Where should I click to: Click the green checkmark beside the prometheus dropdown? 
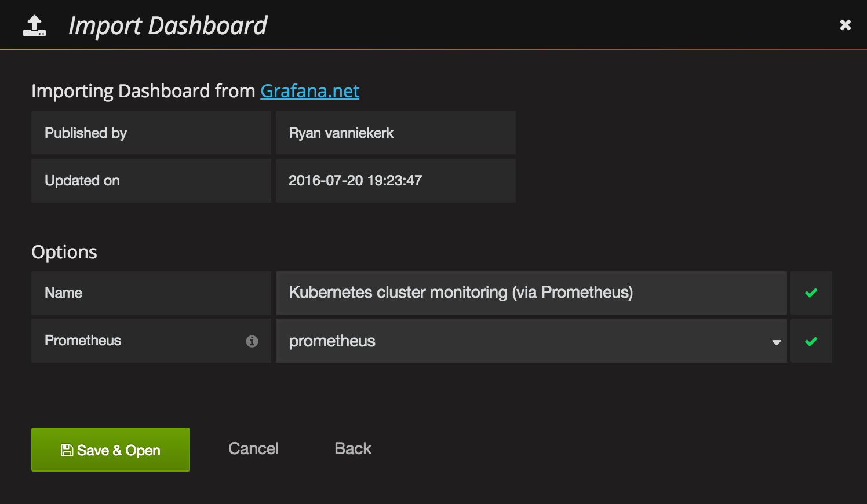(811, 341)
